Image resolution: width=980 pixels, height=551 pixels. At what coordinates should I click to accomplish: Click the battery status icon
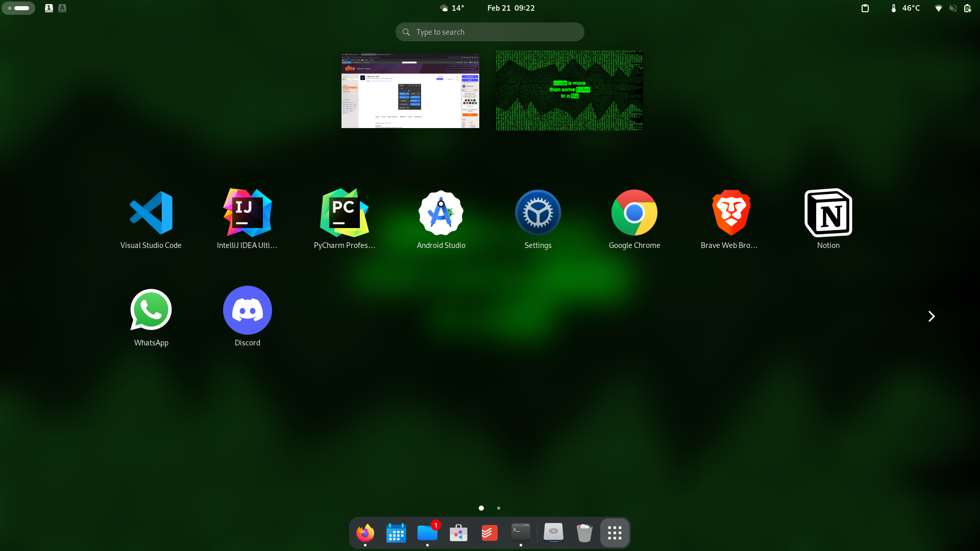967,8
